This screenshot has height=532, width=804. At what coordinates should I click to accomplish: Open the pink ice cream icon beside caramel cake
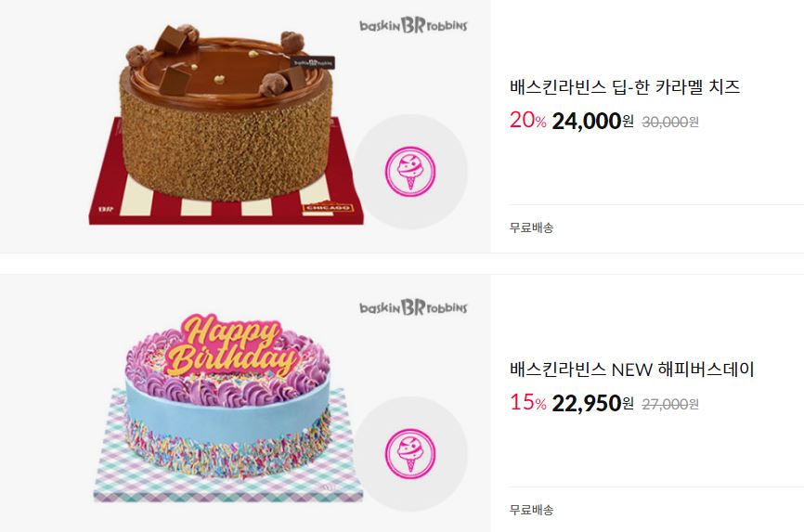point(410,172)
